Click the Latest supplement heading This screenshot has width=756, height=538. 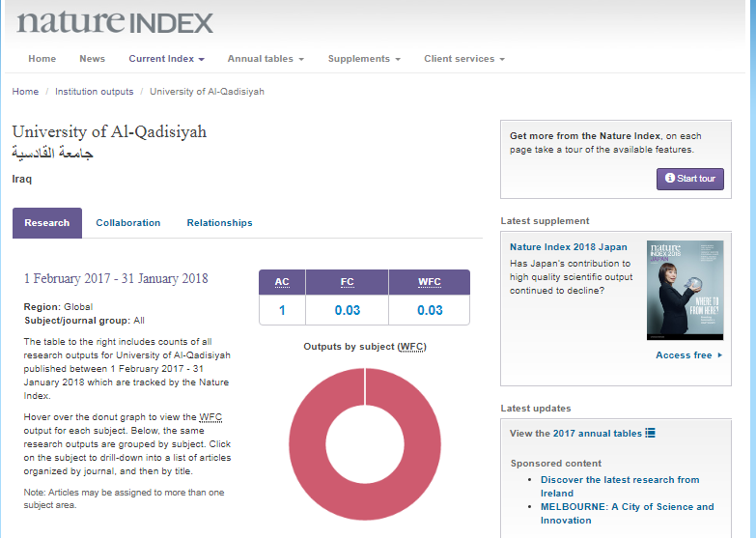coord(545,221)
